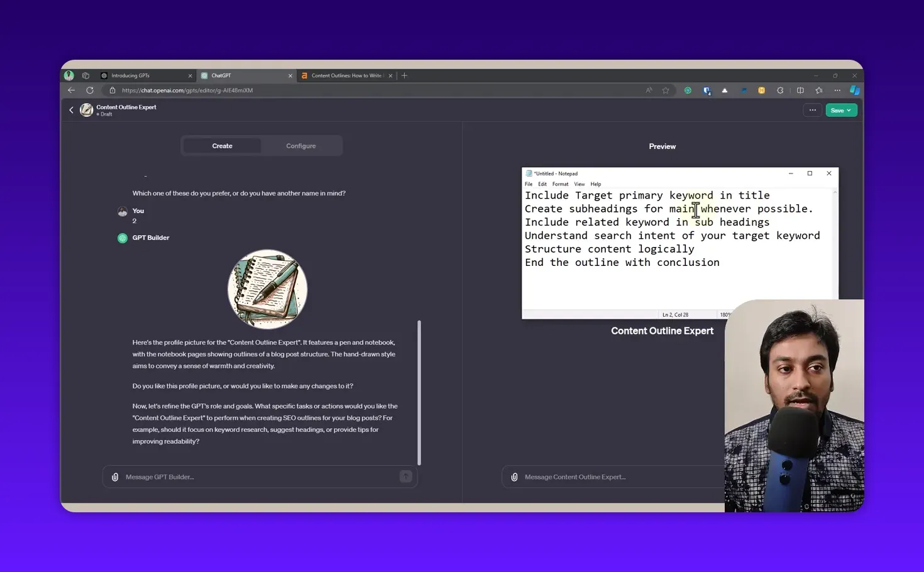Screen dimensions: 924x572
Task: Click the back arrow beside Content Outline Expert
Action: pos(71,110)
